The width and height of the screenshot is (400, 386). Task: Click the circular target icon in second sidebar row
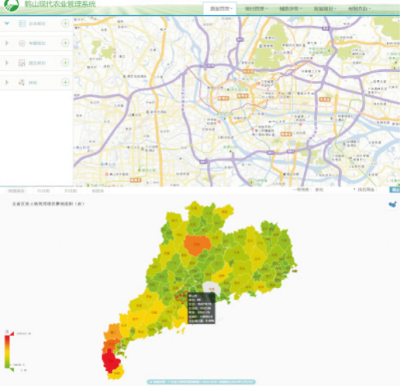pyautogui.click(x=22, y=43)
